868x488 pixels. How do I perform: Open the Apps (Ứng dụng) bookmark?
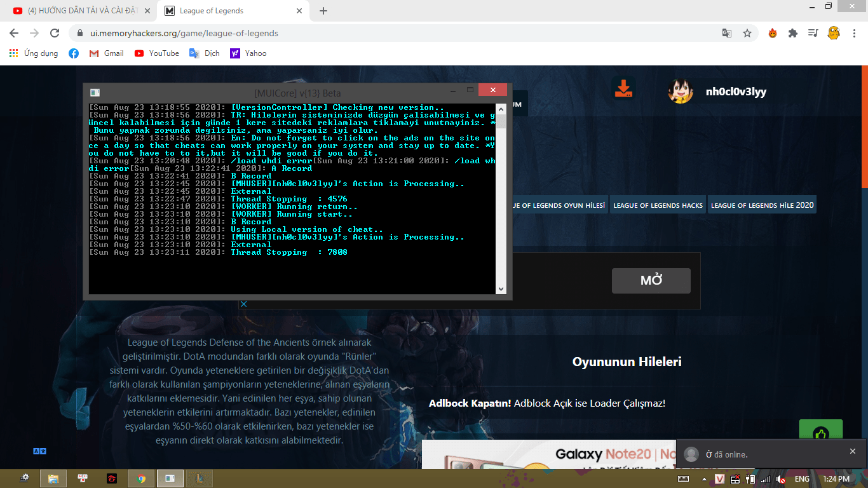click(x=34, y=53)
